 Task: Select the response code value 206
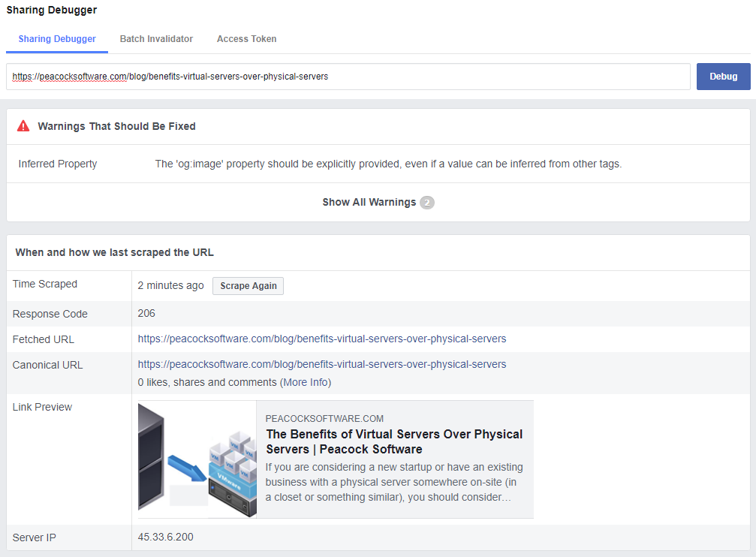[x=146, y=314]
